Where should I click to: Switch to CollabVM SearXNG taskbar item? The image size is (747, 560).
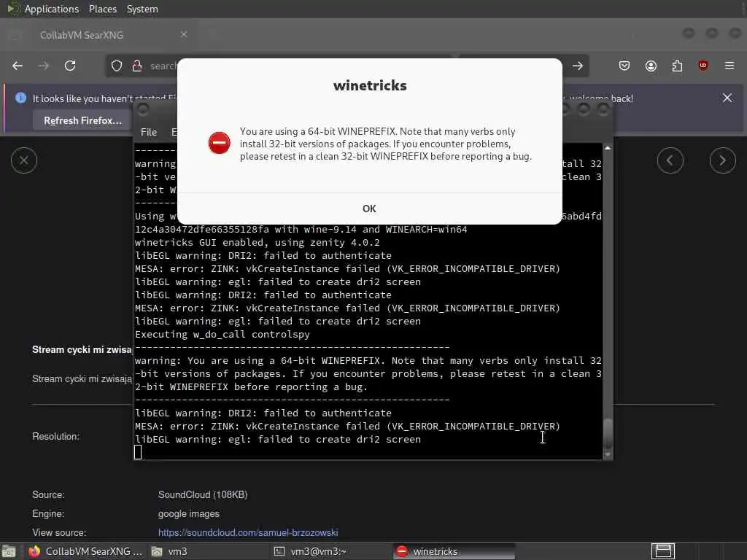(85, 551)
